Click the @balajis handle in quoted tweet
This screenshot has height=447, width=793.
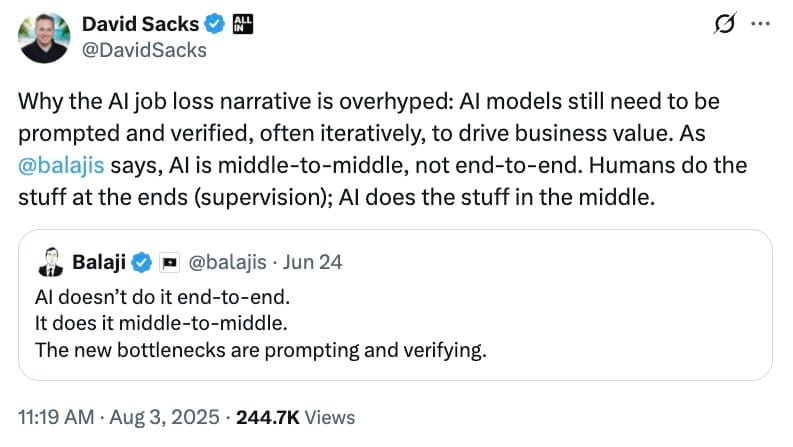click(x=227, y=262)
